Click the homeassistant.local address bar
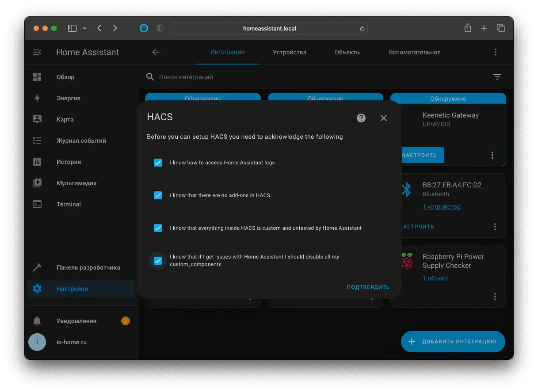The image size is (538, 392). point(269,28)
